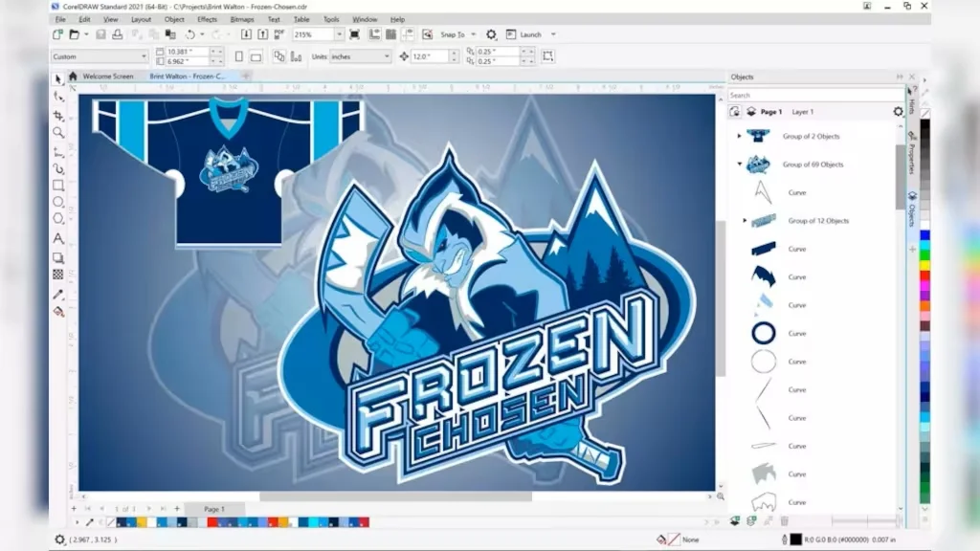Open the Units inches dropdown

tap(360, 56)
